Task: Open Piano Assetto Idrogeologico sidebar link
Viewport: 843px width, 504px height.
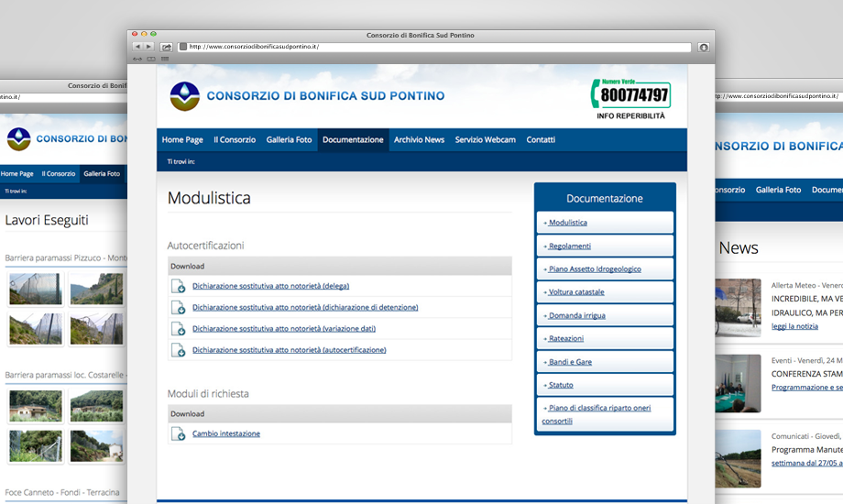Action: pyautogui.click(x=605, y=268)
